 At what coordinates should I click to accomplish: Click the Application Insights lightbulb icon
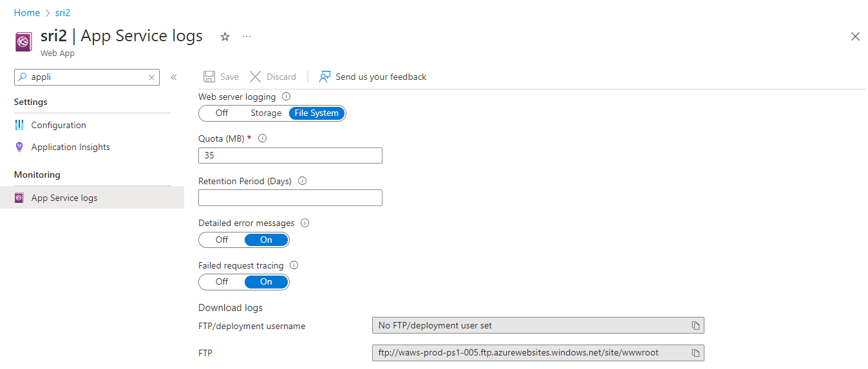(19, 147)
